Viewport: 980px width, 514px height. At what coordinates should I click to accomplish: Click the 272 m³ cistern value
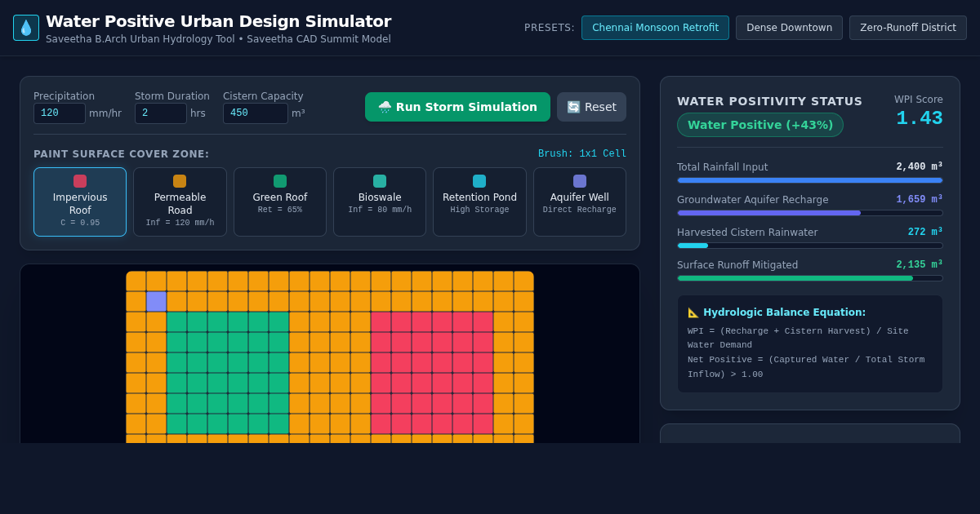pos(925,232)
